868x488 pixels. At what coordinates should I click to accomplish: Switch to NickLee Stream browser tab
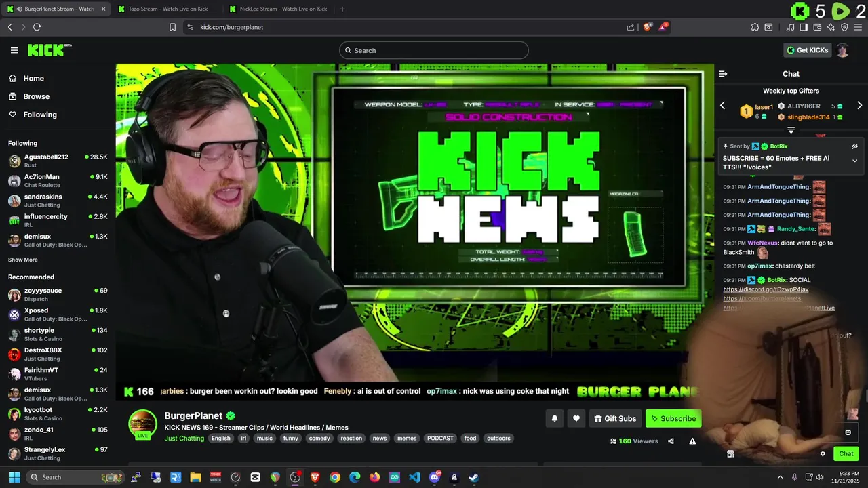(279, 9)
